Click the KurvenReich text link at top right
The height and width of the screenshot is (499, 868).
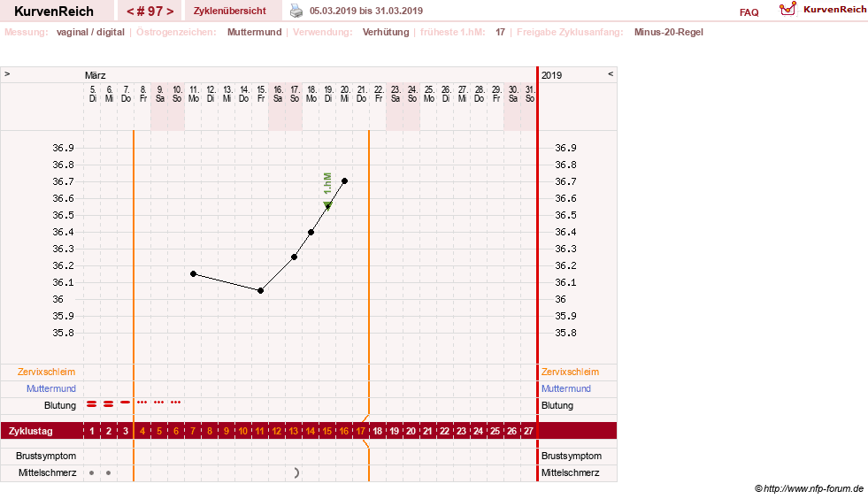(834, 10)
